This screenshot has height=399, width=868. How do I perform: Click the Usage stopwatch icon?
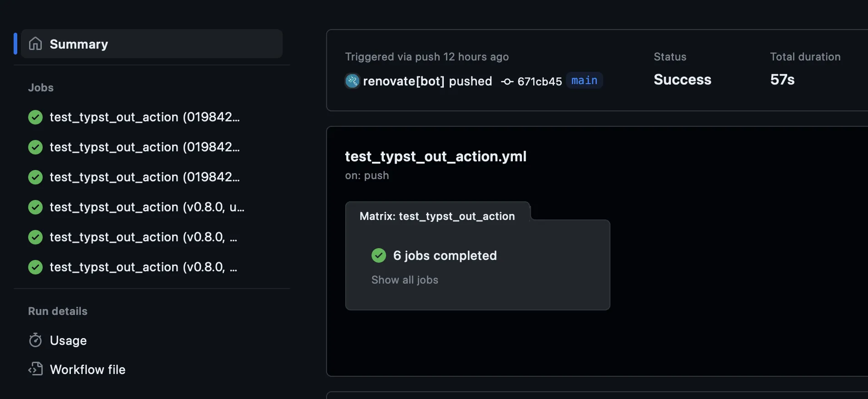(x=35, y=340)
